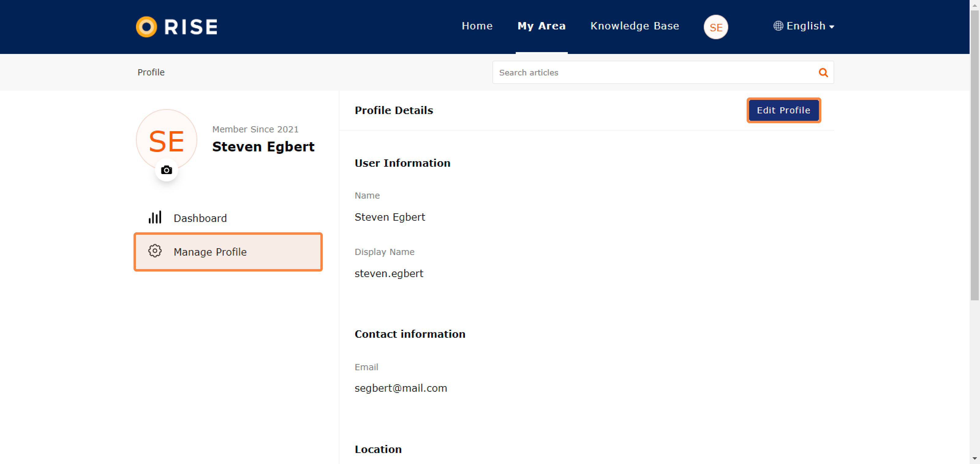Click the Dashboard bar chart icon

point(155,217)
